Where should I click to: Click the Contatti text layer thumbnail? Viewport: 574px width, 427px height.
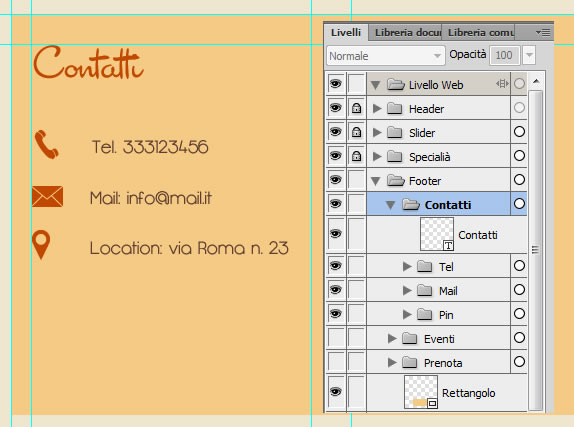[437, 234]
